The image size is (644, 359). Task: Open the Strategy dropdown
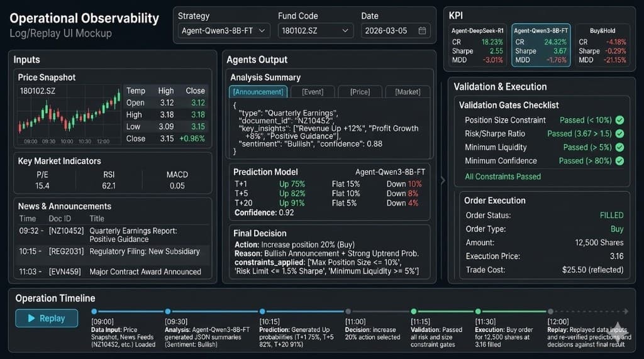coord(223,30)
